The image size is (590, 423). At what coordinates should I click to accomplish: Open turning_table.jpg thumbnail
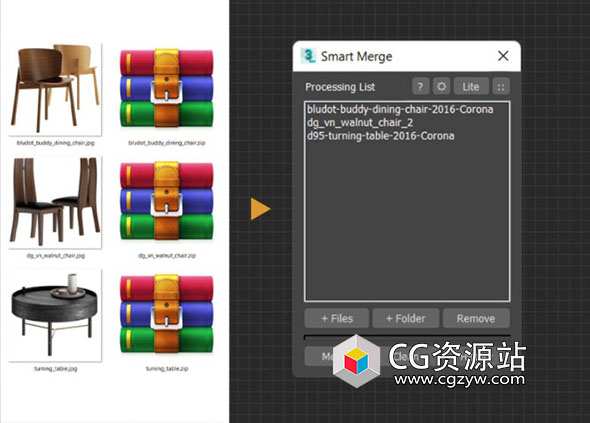pos(55,315)
